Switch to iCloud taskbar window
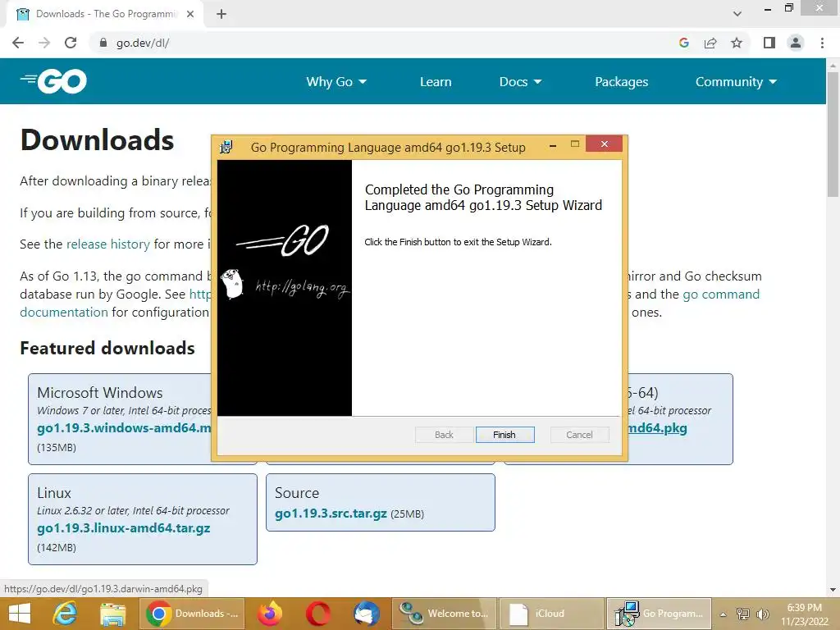Image resolution: width=840 pixels, height=630 pixels. (x=551, y=614)
